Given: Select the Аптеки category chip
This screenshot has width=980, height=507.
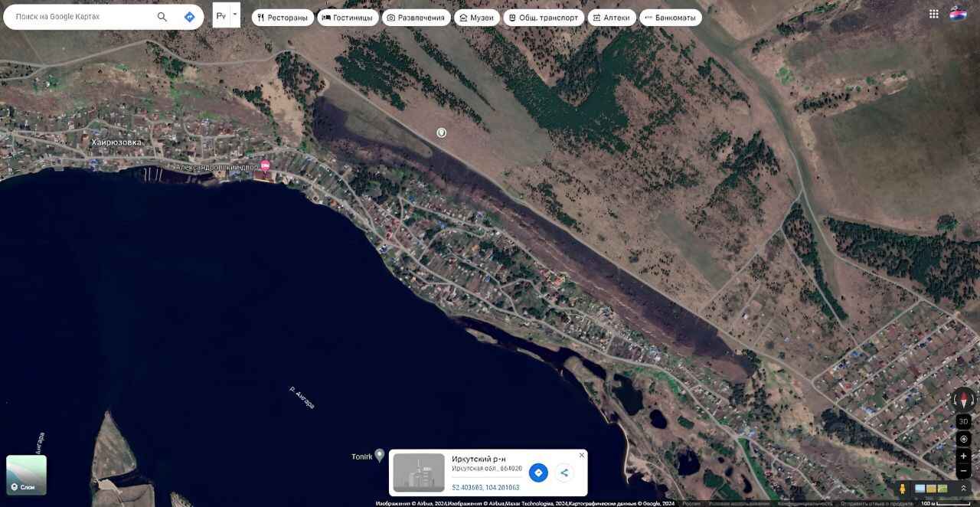Looking at the screenshot, I should pos(612,18).
